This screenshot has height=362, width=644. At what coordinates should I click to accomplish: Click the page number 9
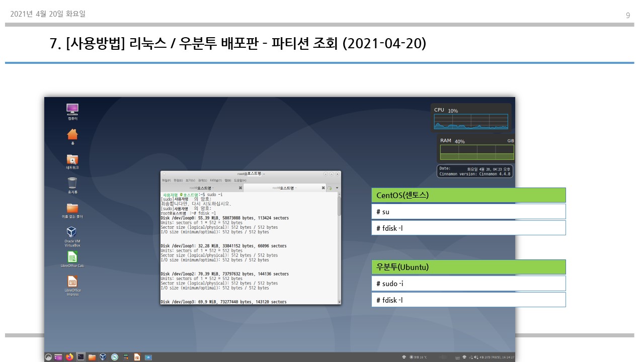pyautogui.click(x=628, y=15)
